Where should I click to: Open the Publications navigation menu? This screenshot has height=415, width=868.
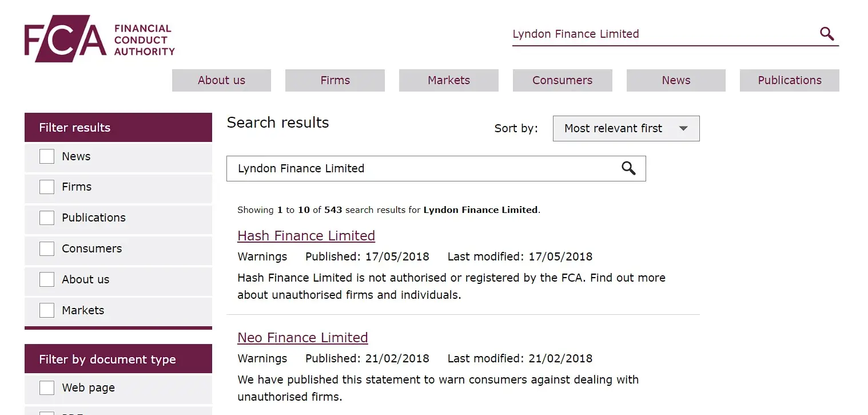point(790,81)
